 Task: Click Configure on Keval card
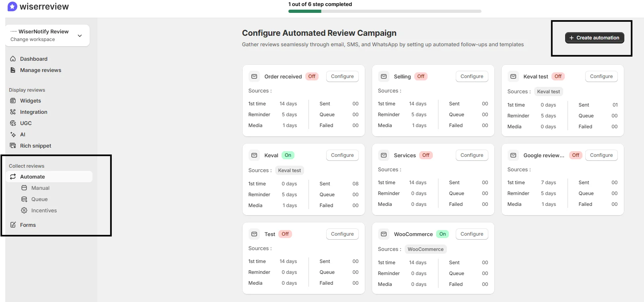342,155
